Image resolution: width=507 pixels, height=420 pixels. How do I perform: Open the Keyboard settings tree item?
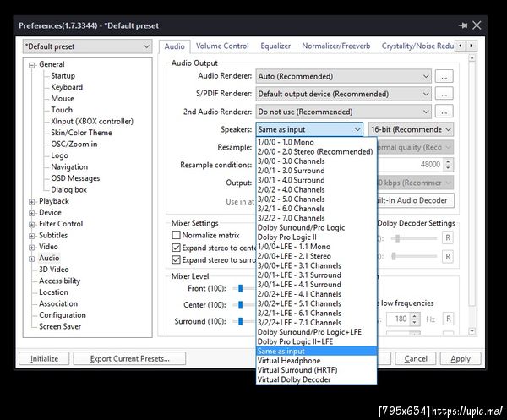67,87
